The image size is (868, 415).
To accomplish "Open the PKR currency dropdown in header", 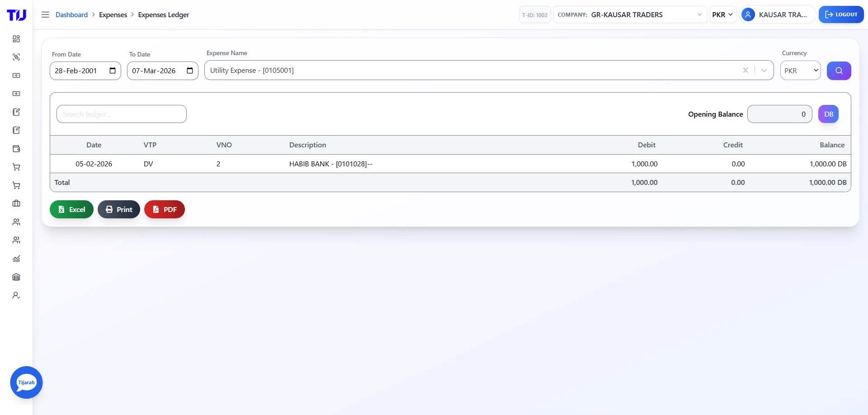I will [x=722, y=14].
